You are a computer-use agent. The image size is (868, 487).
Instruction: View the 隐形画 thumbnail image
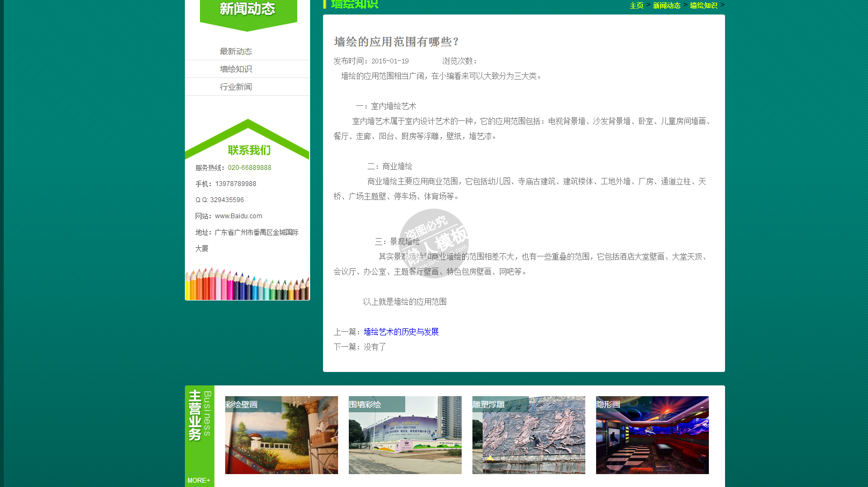(652, 435)
